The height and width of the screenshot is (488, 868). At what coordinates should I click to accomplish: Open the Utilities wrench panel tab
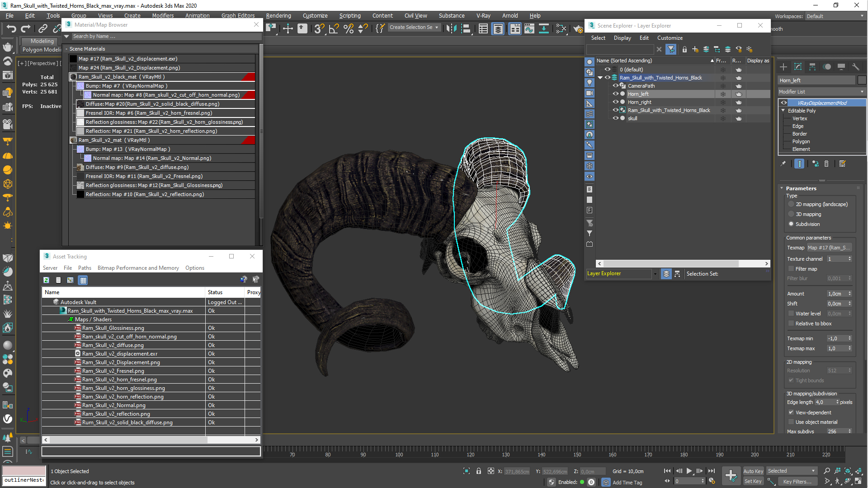tap(856, 67)
